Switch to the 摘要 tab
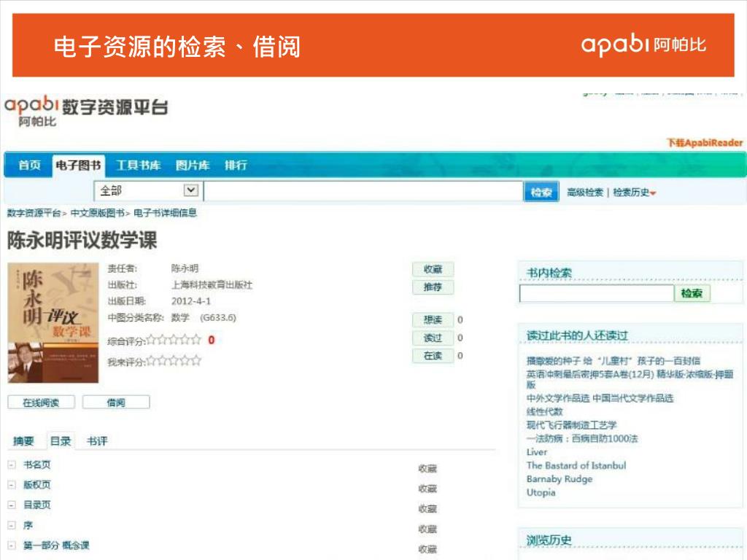 pyautogui.click(x=23, y=441)
